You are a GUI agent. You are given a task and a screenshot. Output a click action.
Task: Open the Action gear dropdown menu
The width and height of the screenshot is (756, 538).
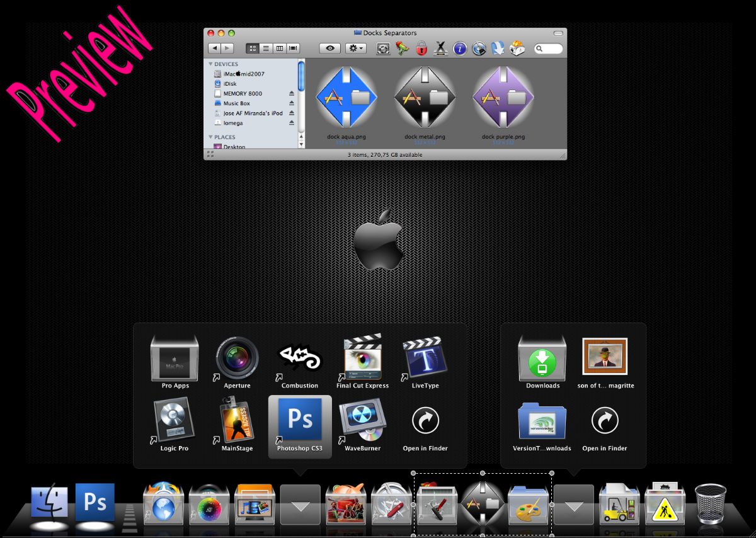point(356,49)
